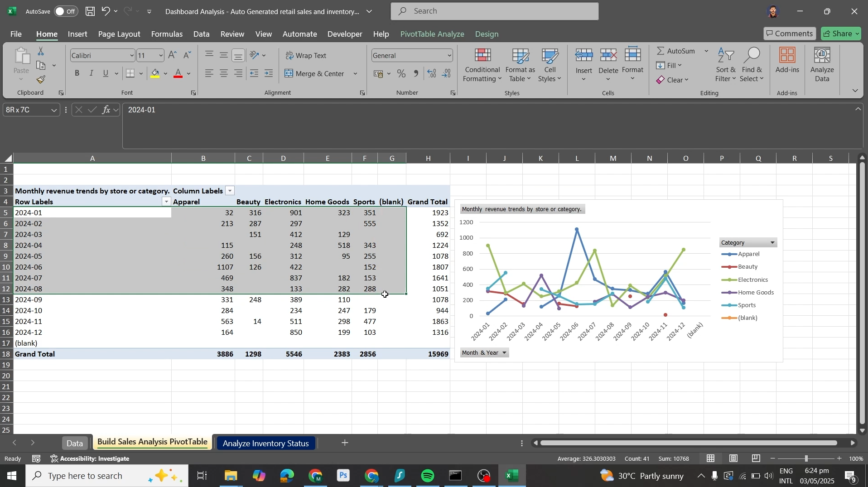Click the Cut scissors icon

(41, 51)
